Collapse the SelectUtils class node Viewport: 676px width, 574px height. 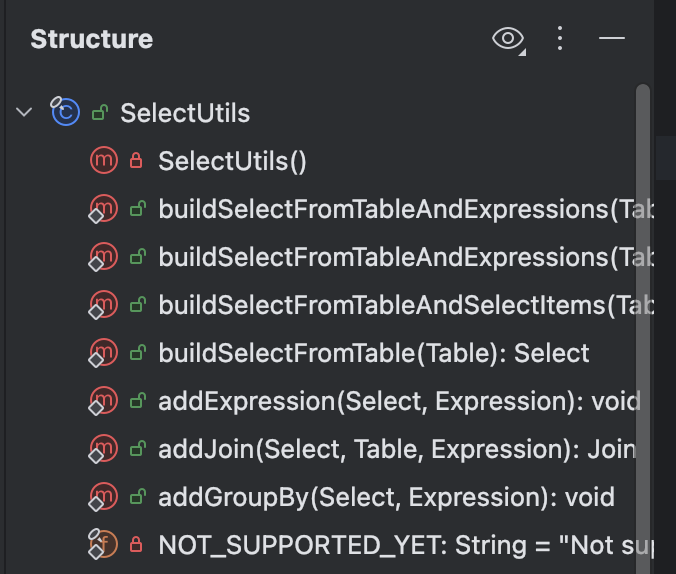pyautogui.click(x=24, y=113)
